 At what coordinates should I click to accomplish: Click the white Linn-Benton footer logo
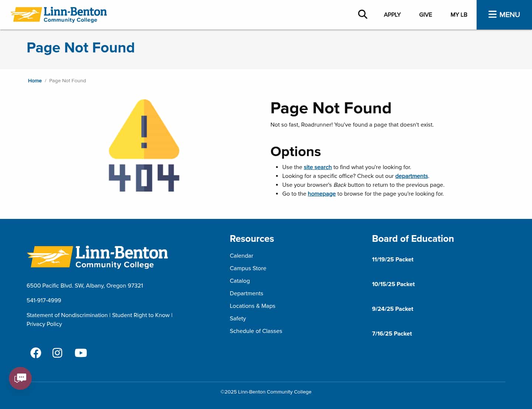coord(97,257)
